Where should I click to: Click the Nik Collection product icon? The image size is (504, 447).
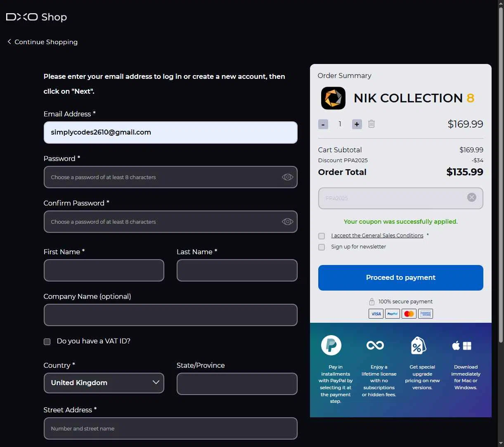pos(333,98)
